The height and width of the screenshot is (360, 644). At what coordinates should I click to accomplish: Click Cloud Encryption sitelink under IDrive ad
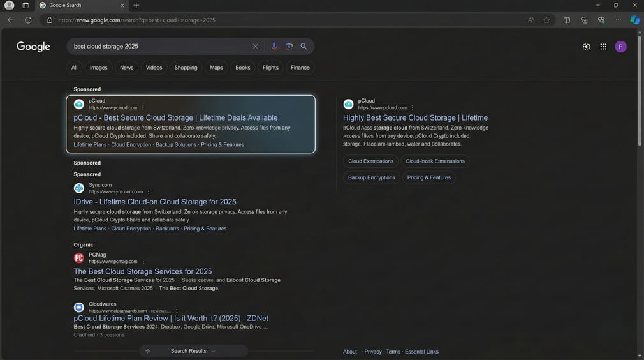[131, 229]
